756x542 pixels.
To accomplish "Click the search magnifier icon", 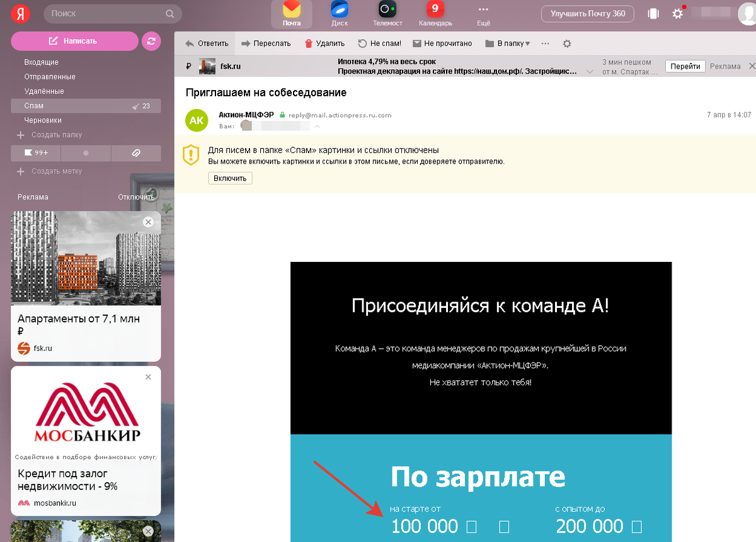I will (x=170, y=14).
